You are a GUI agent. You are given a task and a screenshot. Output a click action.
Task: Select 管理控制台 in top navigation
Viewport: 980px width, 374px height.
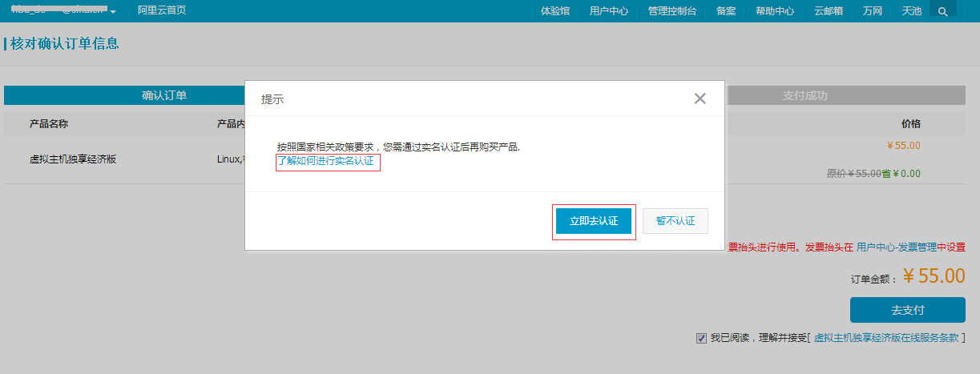[671, 11]
